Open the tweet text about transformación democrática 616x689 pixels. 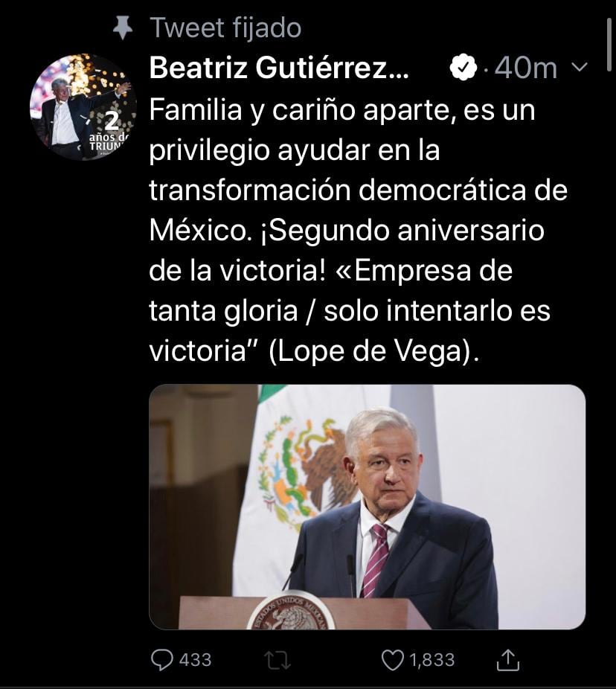pos(357,190)
